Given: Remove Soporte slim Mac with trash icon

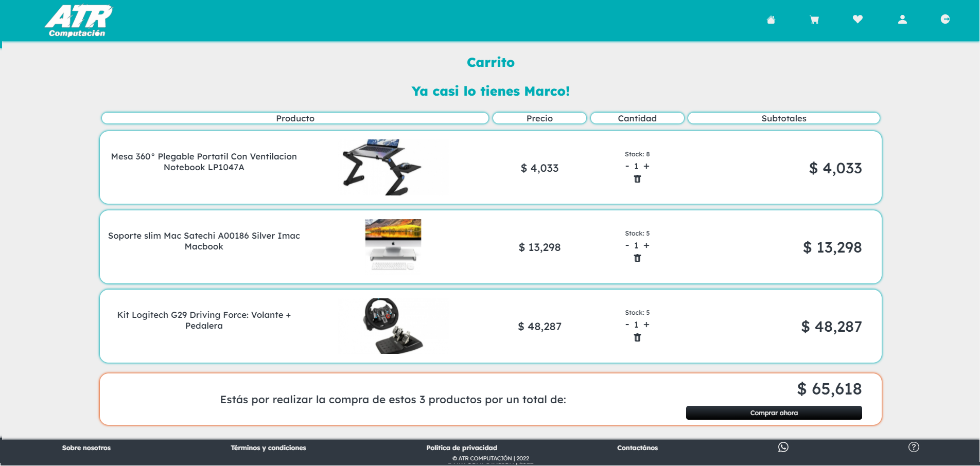Looking at the screenshot, I should [x=637, y=258].
